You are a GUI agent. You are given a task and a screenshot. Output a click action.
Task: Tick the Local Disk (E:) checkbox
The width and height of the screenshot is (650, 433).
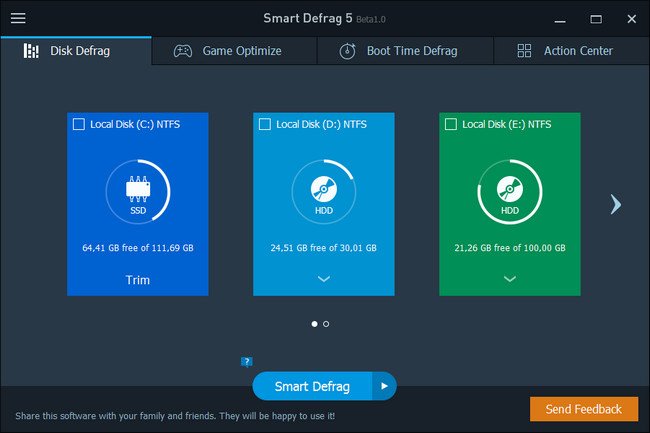click(451, 124)
